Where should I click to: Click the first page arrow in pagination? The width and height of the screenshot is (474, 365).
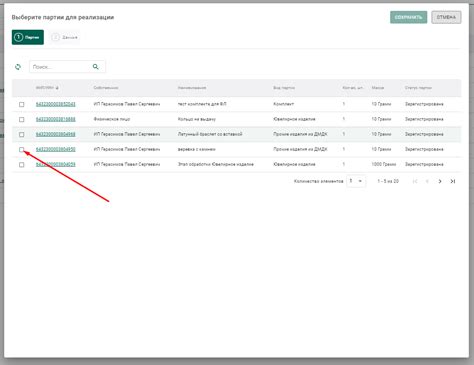point(415,181)
